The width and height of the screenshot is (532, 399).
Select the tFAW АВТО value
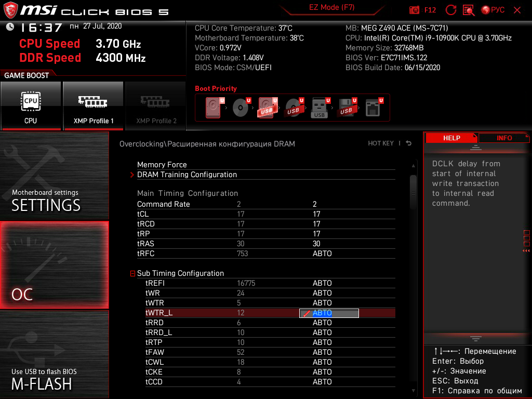(322, 352)
